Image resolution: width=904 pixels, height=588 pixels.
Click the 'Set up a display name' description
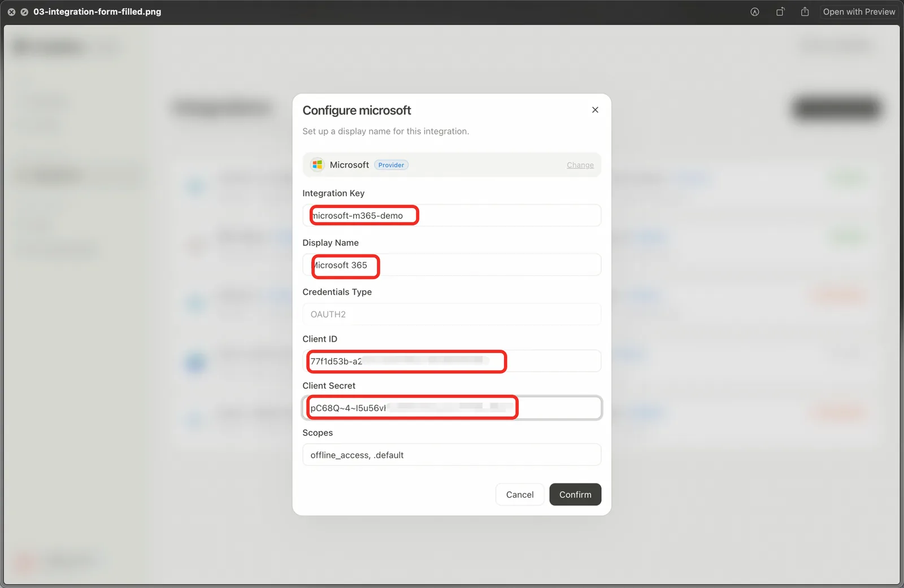[385, 131]
